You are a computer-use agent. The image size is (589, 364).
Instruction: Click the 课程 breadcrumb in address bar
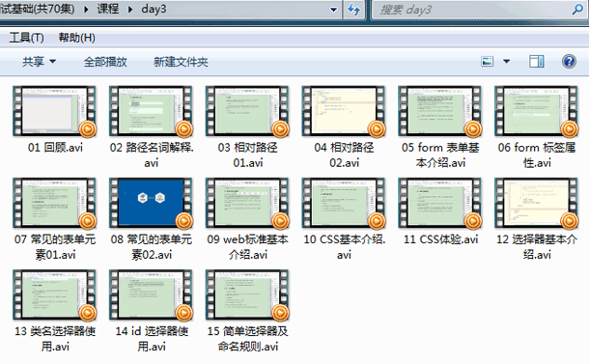[108, 9]
